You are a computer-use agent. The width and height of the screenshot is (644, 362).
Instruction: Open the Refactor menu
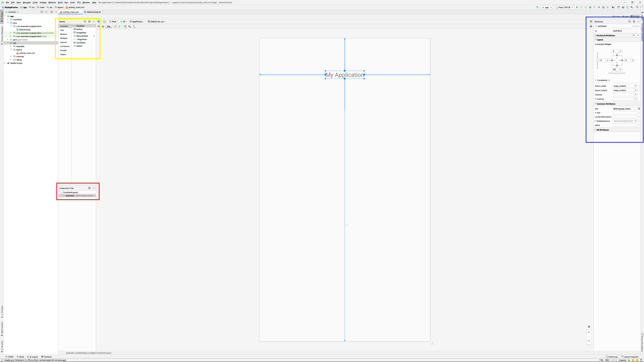[x=52, y=3]
